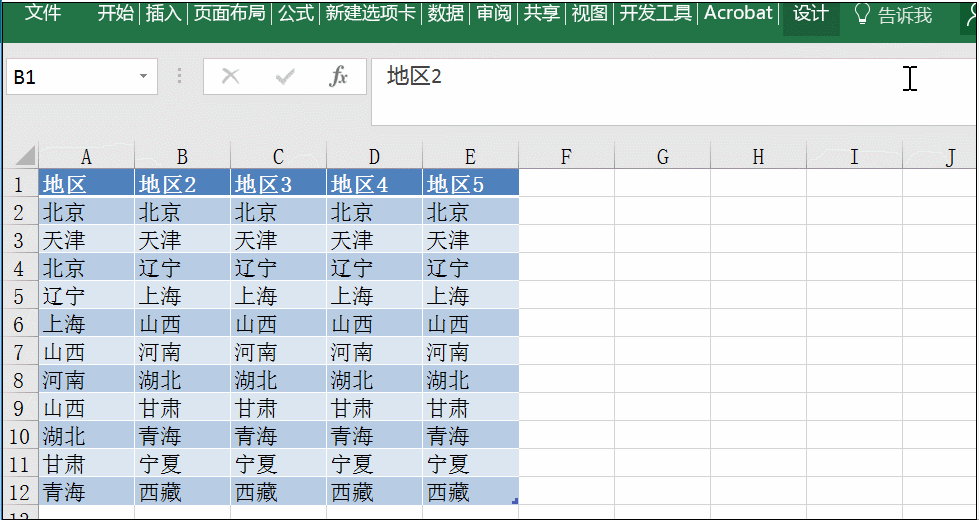
Task: Select column H header
Action: tap(758, 156)
